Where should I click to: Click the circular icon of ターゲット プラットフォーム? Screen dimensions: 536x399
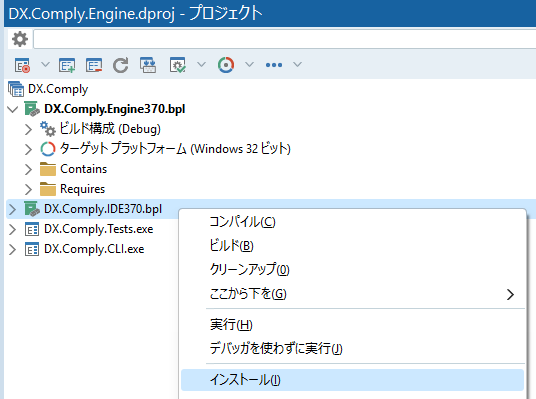[x=48, y=149]
